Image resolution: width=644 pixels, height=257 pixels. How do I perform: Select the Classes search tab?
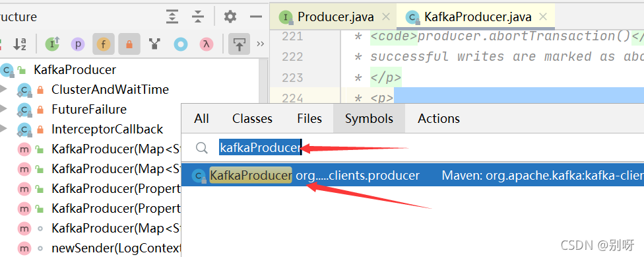(252, 118)
